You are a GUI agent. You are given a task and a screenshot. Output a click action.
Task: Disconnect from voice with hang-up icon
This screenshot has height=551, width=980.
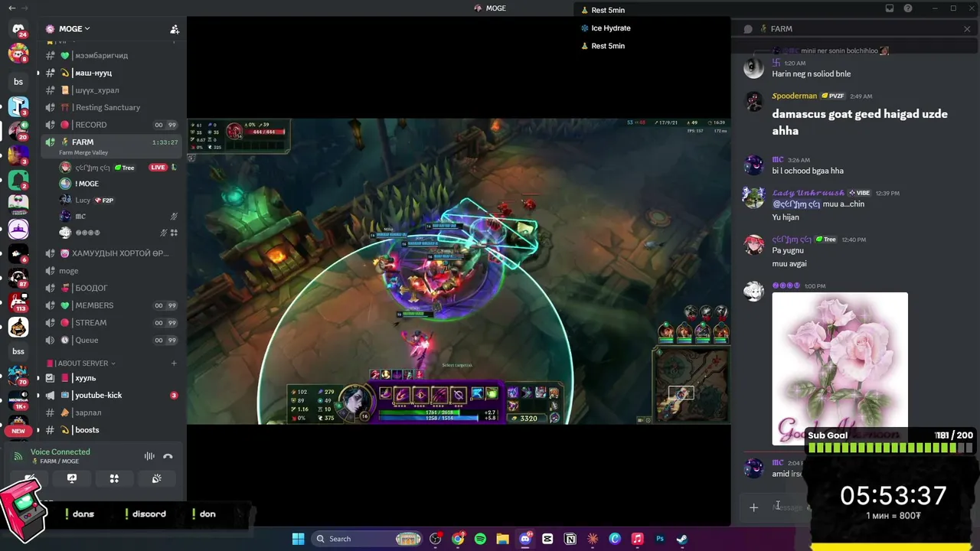[168, 456]
